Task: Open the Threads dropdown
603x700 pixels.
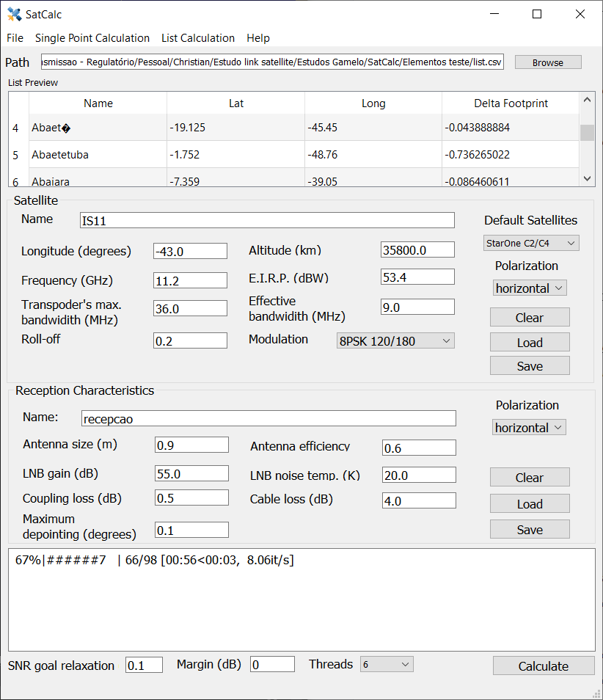Action: click(387, 664)
